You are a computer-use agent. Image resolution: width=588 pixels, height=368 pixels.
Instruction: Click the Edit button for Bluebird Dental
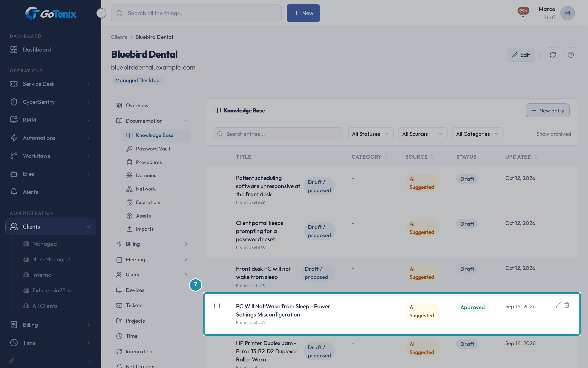pyautogui.click(x=521, y=55)
